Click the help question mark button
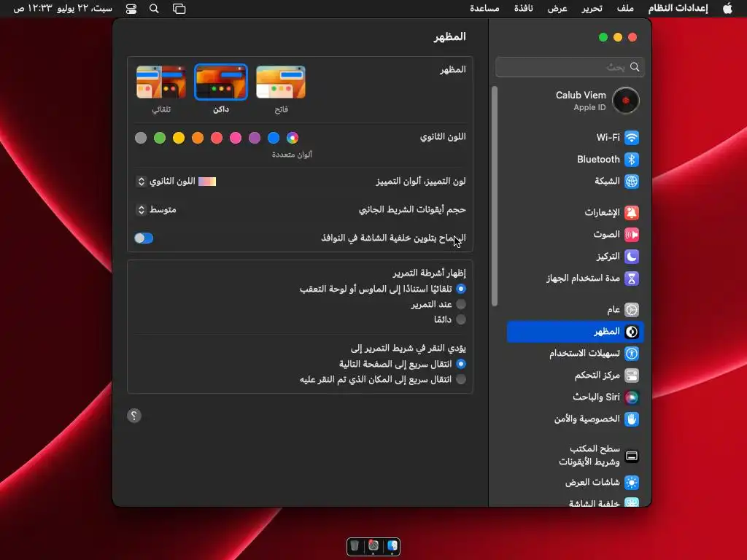This screenshot has height=560, width=747. coord(134,416)
